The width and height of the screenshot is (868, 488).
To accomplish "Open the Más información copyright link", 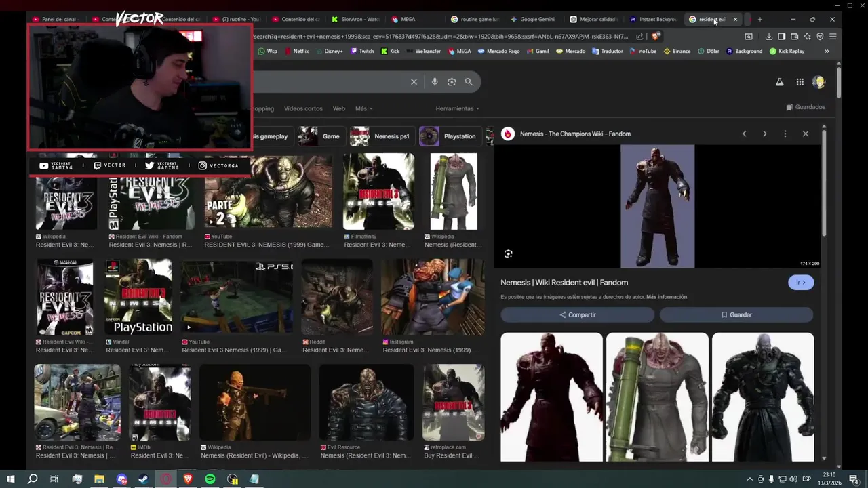I will pos(667,297).
